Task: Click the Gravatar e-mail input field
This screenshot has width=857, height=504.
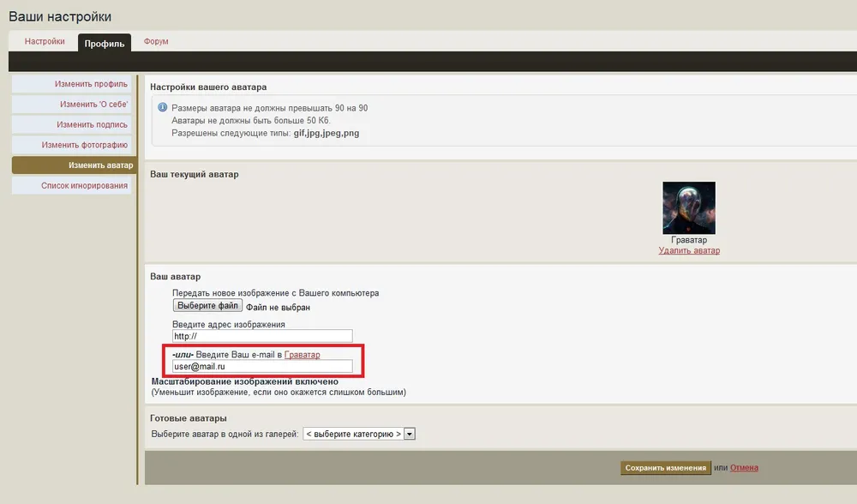Action: click(x=262, y=367)
